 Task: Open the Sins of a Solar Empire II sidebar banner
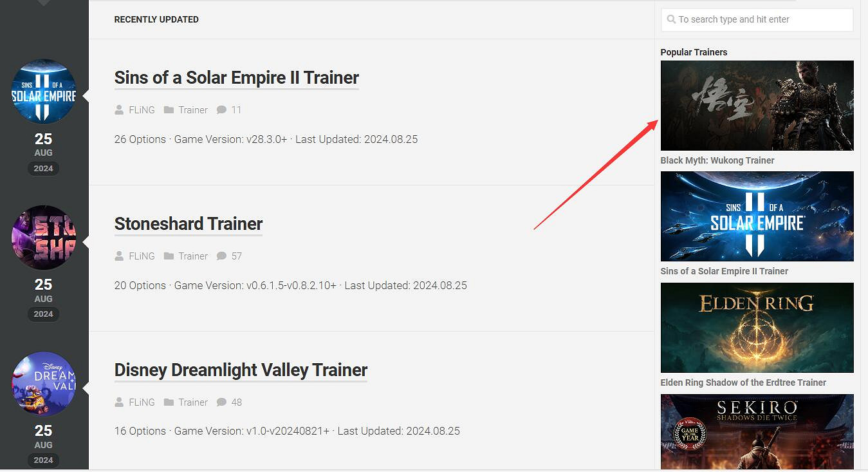[757, 216]
